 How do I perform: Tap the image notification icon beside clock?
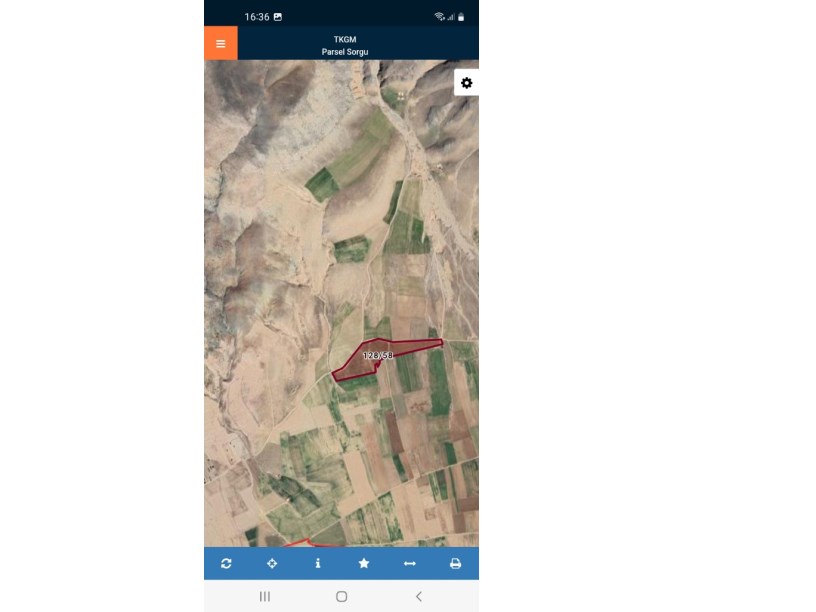pyautogui.click(x=278, y=17)
